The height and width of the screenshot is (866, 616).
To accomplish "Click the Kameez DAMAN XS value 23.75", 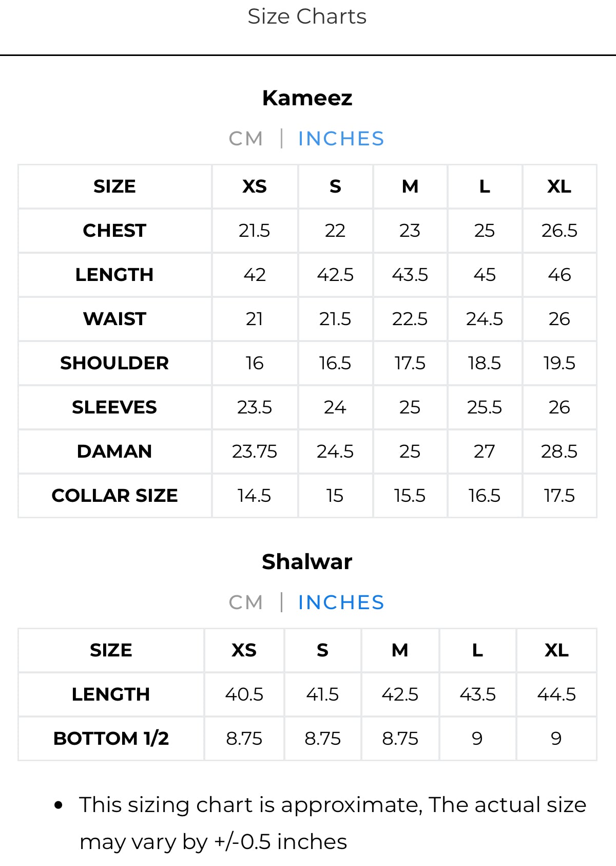I will pos(255,451).
